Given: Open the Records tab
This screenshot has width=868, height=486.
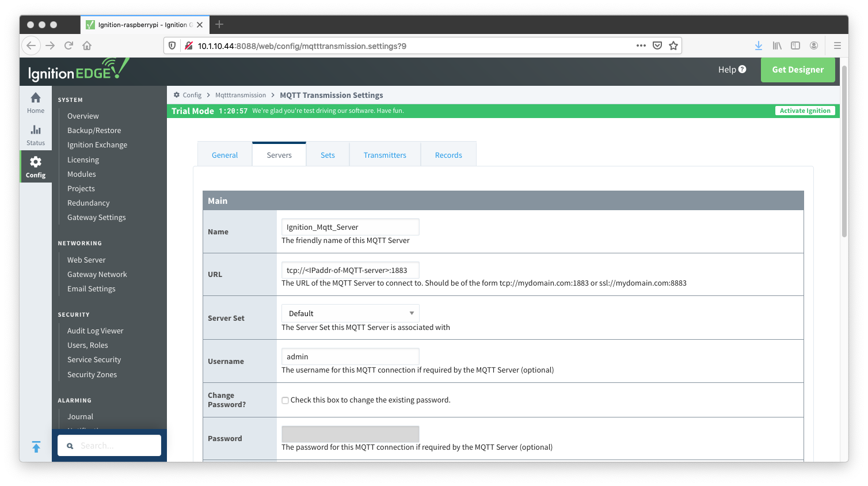Looking at the screenshot, I should 448,154.
